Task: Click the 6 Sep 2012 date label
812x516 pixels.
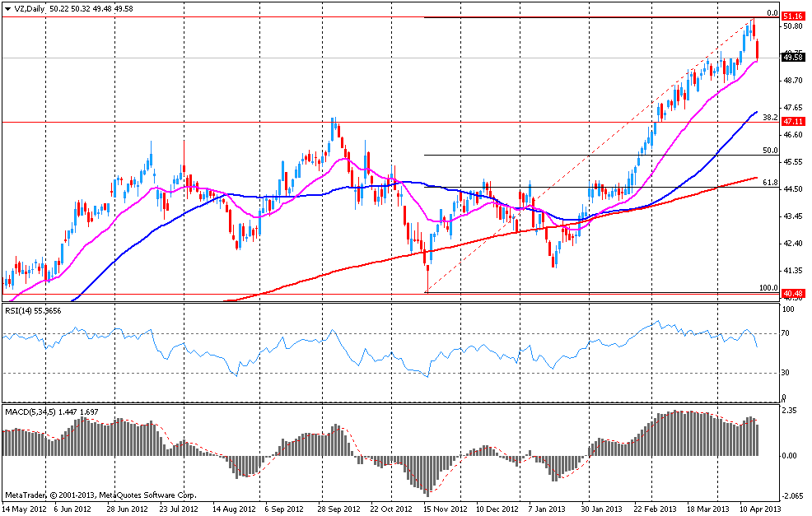Action: pyautogui.click(x=284, y=509)
